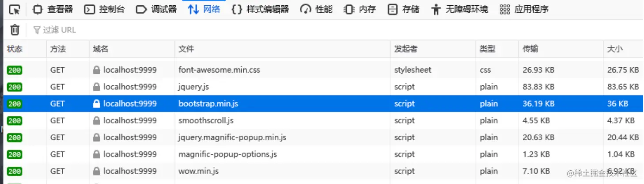Click the 200 status badge of wow.min.js
Image resolution: width=644 pixels, height=184 pixels.
[14, 171]
